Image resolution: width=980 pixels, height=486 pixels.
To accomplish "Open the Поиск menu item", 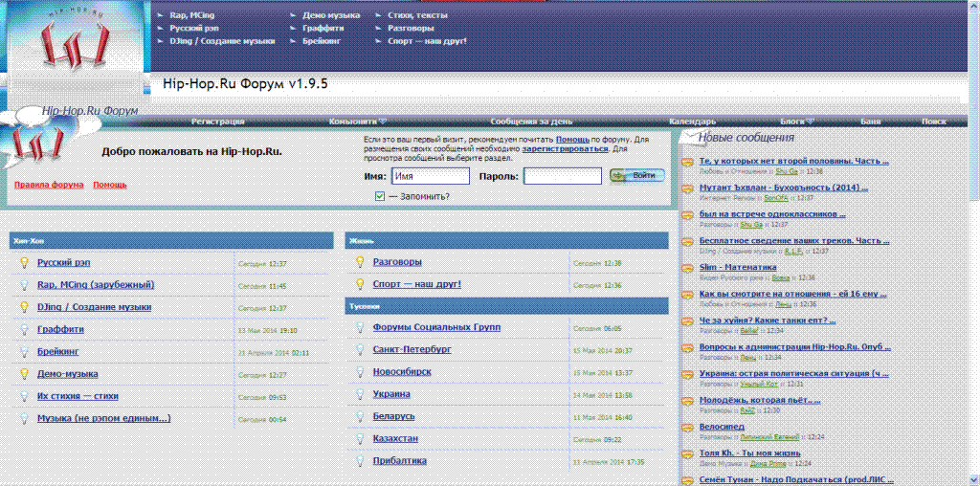I will (x=934, y=121).
